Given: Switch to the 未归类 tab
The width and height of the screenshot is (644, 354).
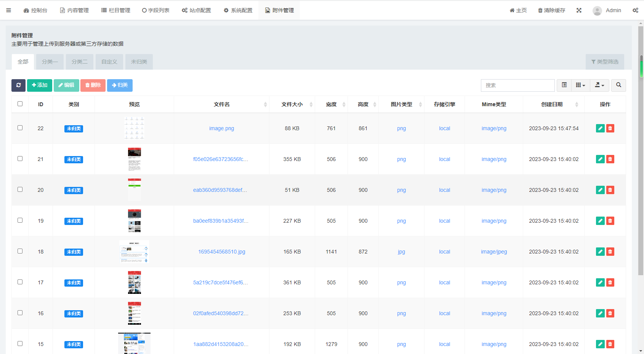Looking at the screenshot, I should click(139, 62).
